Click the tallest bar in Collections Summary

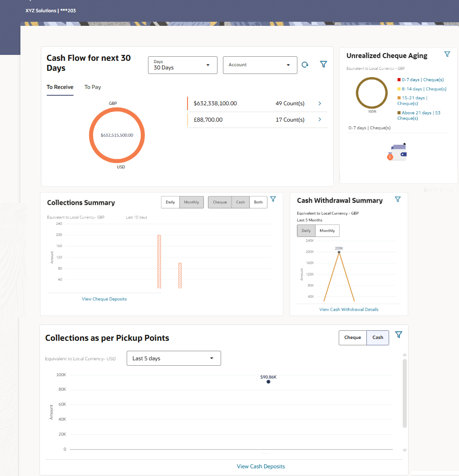159,262
